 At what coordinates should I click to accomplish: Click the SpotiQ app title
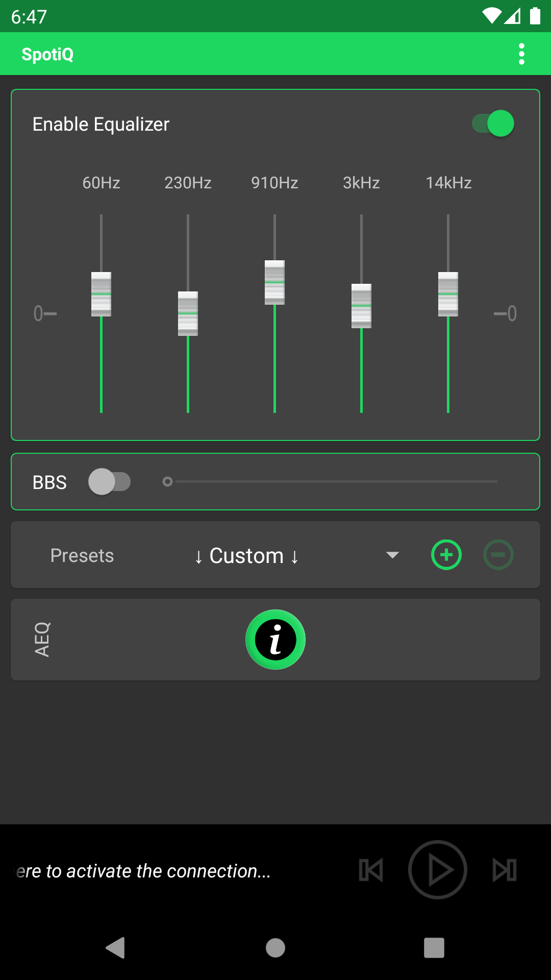(x=47, y=54)
